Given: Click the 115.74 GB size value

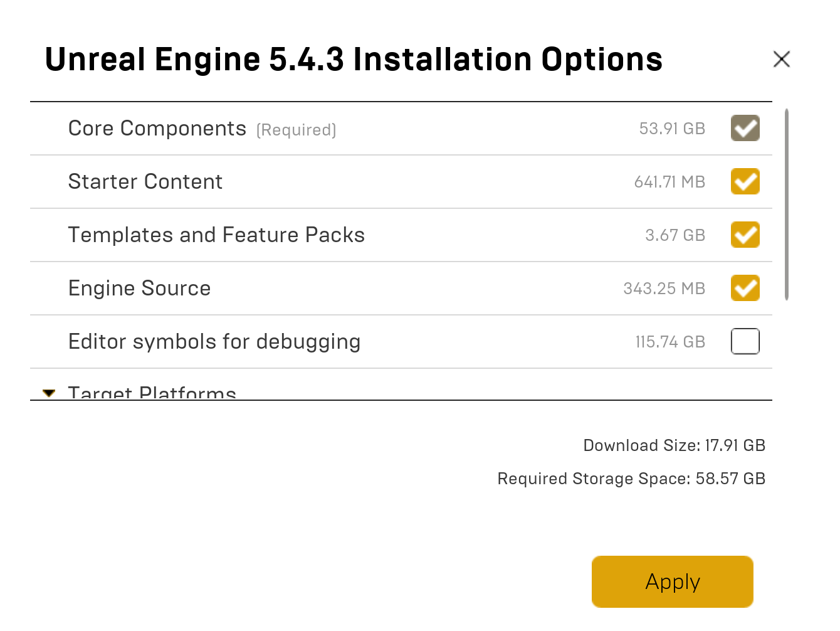Looking at the screenshot, I should click(670, 342).
